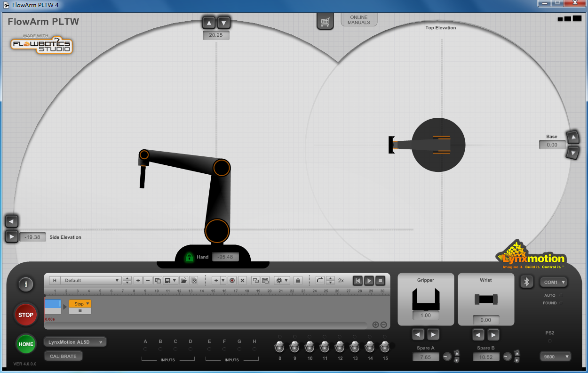
Task: Click the green padlock beside Hand
Action: pyautogui.click(x=189, y=257)
